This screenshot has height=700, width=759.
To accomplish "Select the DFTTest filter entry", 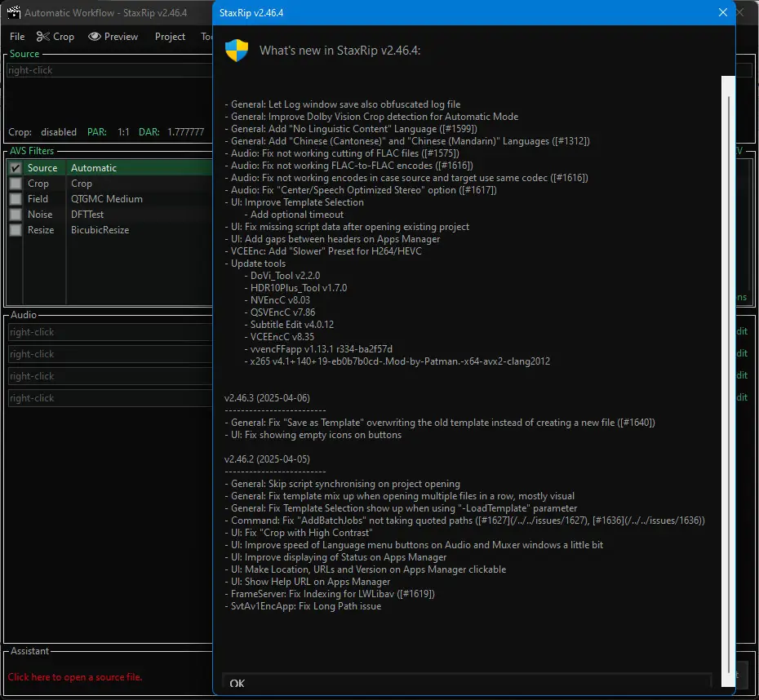I will [87, 215].
